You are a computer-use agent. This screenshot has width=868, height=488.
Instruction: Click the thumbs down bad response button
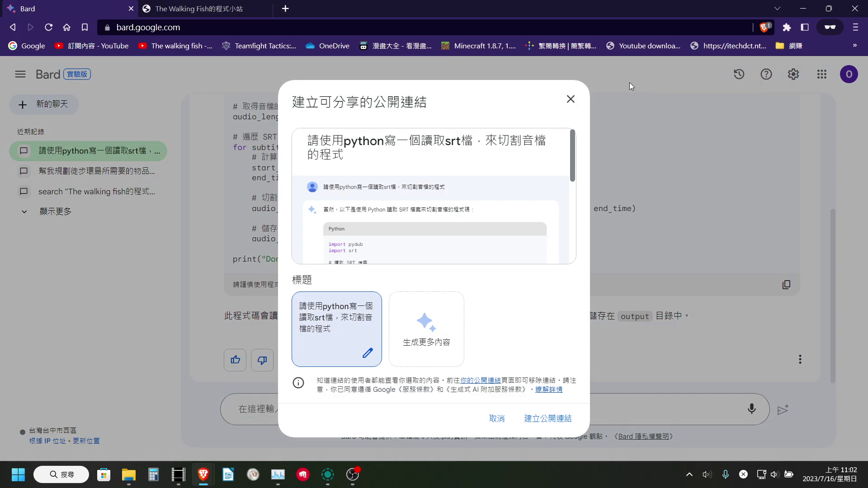[x=262, y=360]
